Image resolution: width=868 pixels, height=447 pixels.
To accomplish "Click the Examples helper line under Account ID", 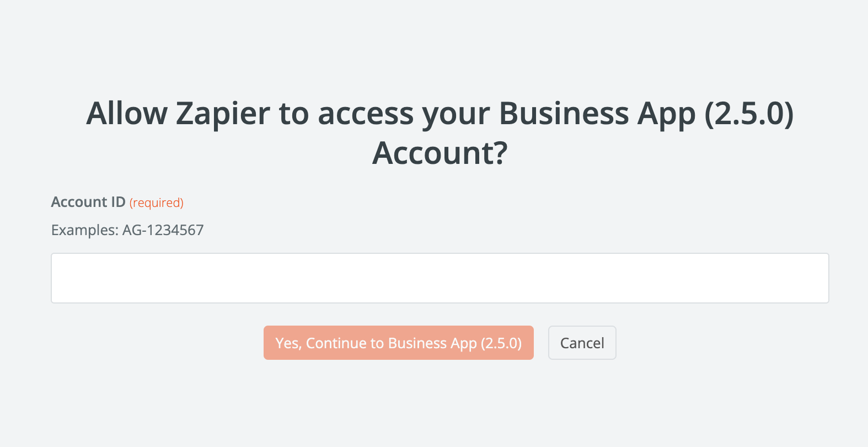I will pyautogui.click(x=127, y=230).
